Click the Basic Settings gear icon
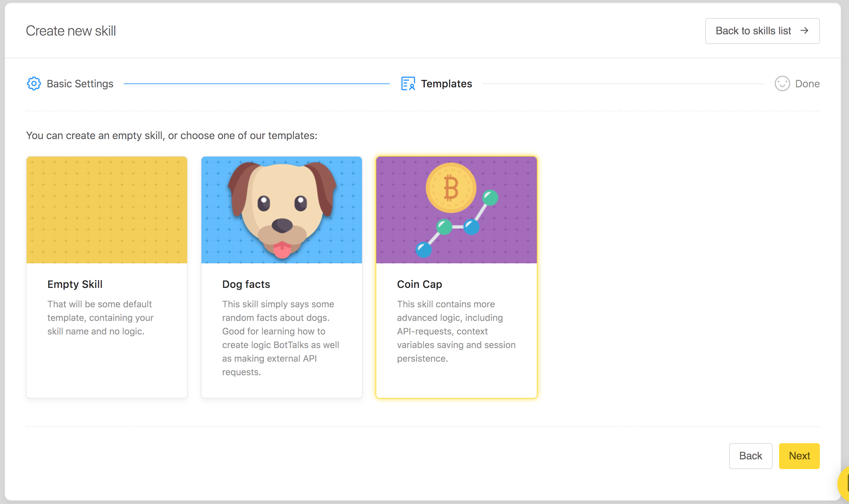This screenshot has height=504, width=849. coord(34,83)
